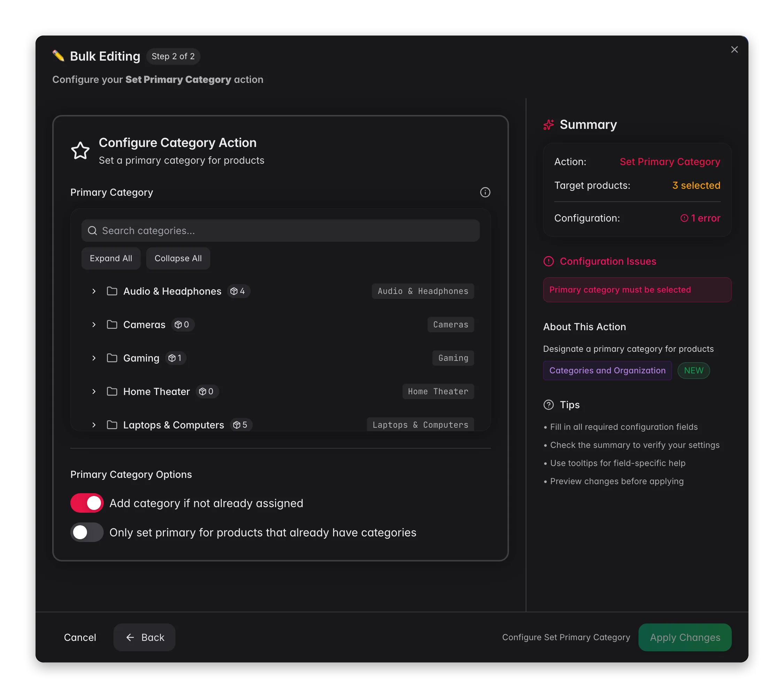Click the Preview changes before applying tip

point(617,481)
